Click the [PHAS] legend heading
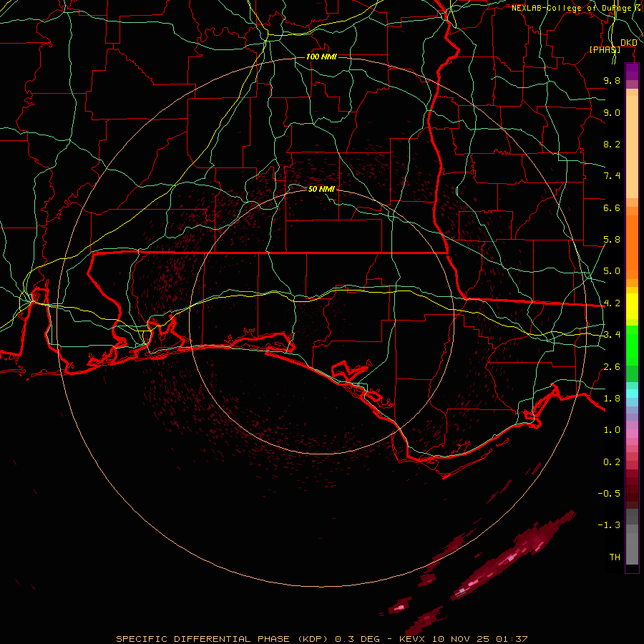Image resolution: width=644 pixels, height=644 pixels. click(605, 49)
